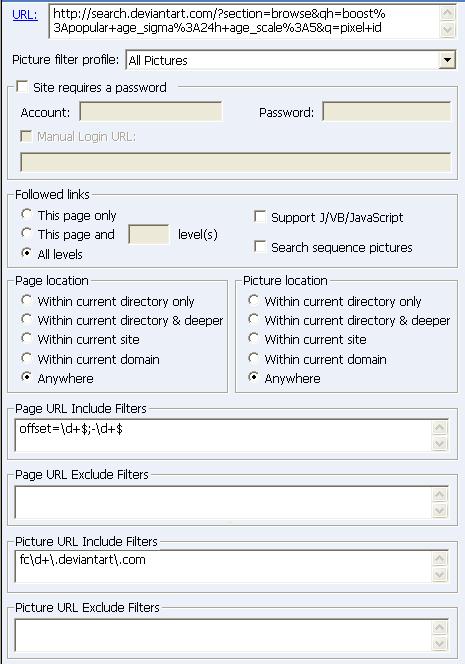This screenshot has height=664, width=465.
Task: Open the Picture filter profile dropdown
Action: click(447, 60)
